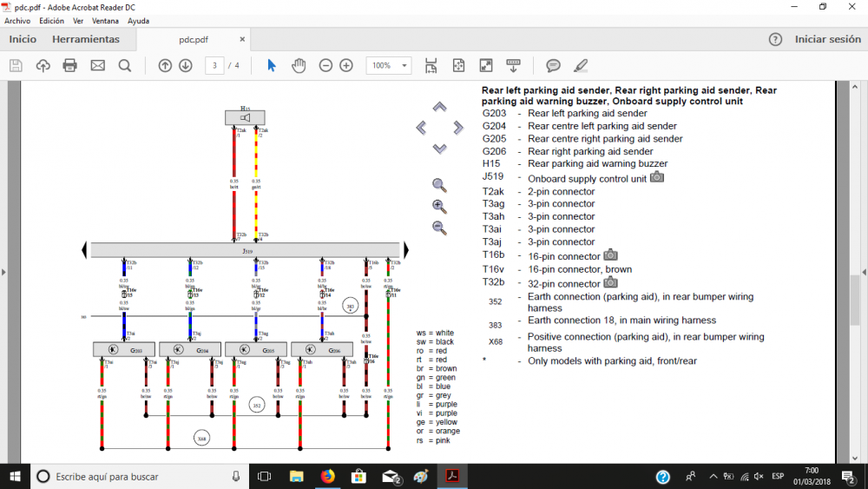This screenshot has width=868, height=489.
Task: Close the pdc.pdf tab
Action: (x=242, y=39)
